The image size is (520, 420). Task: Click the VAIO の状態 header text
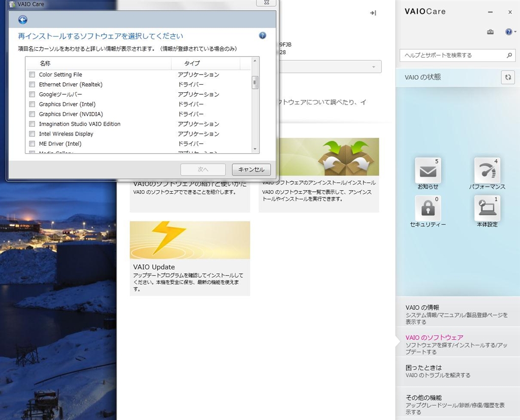click(423, 77)
